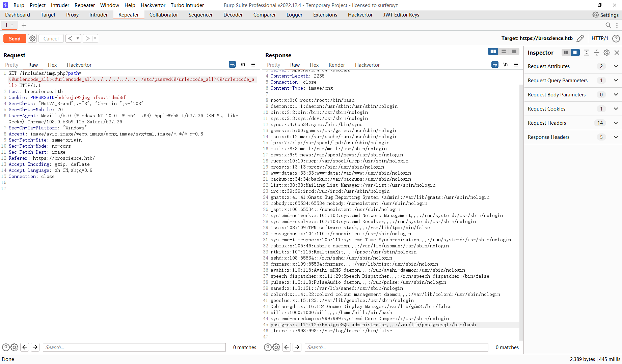This screenshot has width=622, height=364.
Task: Expand all Inspector sections
Action: click(587, 53)
